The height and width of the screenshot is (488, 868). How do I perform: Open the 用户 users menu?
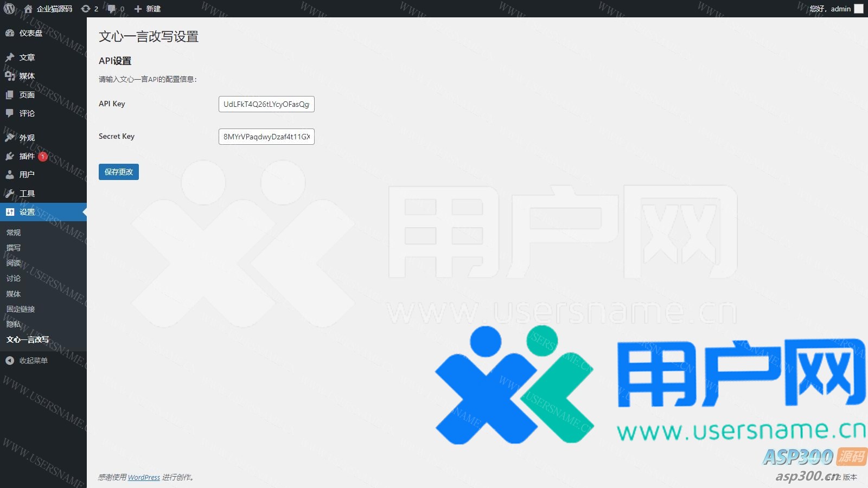[x=27, y=175]
